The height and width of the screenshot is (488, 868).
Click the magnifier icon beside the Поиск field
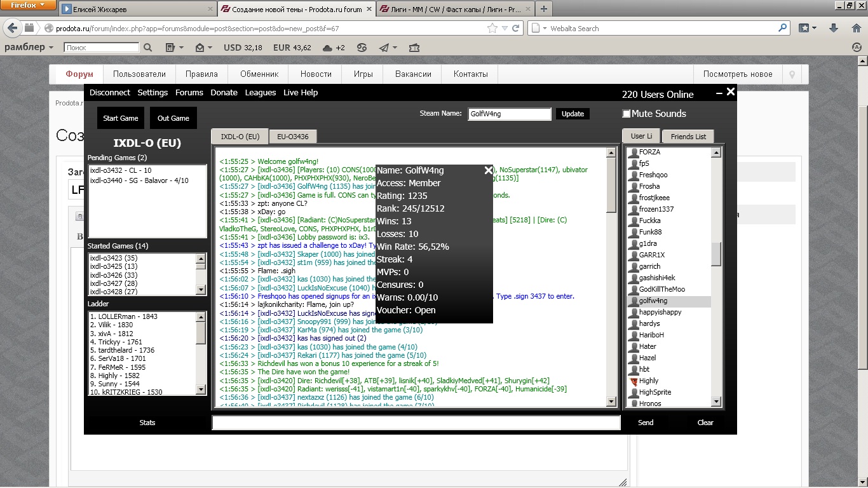pyautogui.click(x=148, y=48)
